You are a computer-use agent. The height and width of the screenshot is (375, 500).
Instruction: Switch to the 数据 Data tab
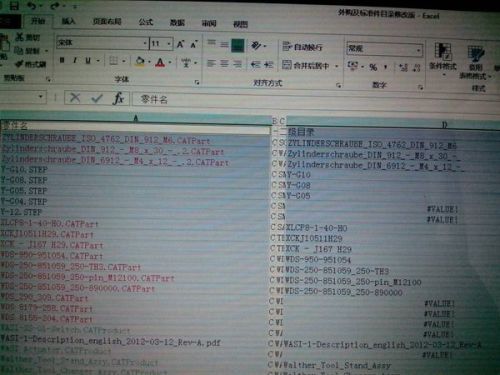pos(177,23)
